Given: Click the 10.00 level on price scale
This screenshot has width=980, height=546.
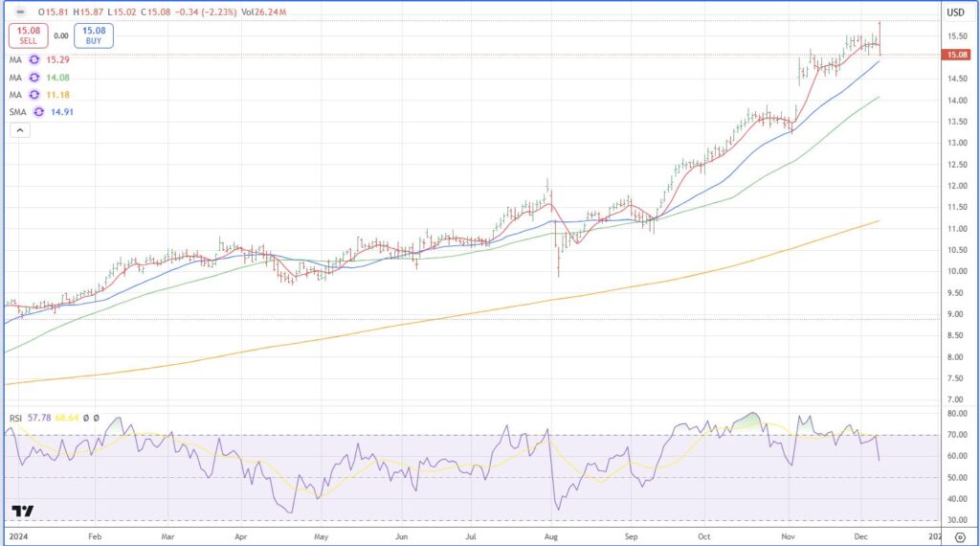Looking at the screenshot, I should (x=956, y=271).
